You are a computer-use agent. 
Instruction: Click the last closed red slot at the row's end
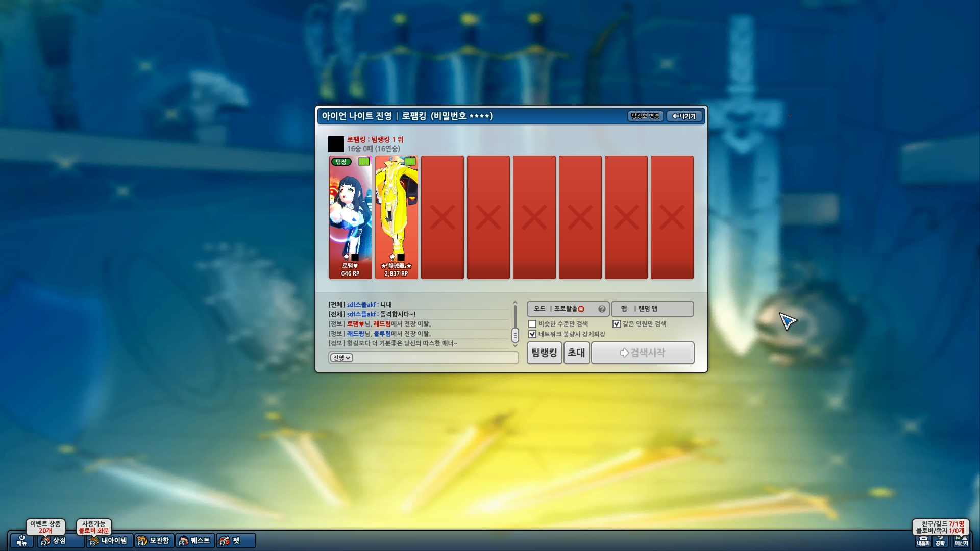(672, 217)
